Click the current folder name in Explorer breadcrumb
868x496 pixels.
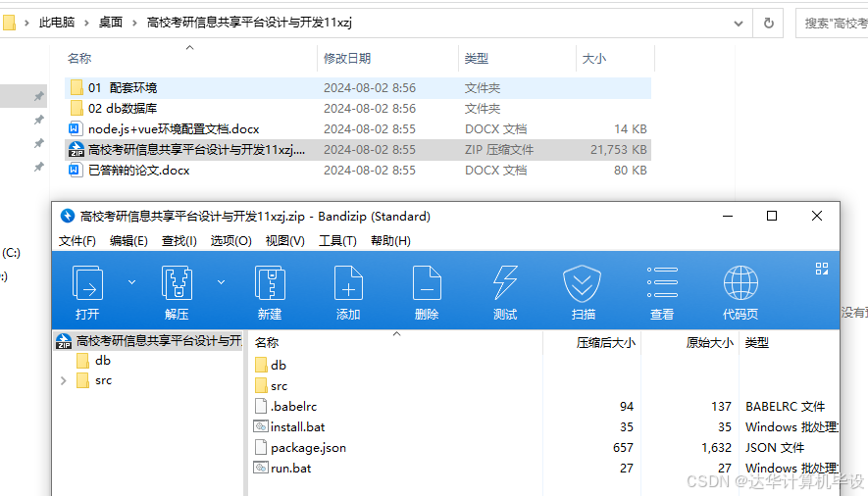coord(249,23)
